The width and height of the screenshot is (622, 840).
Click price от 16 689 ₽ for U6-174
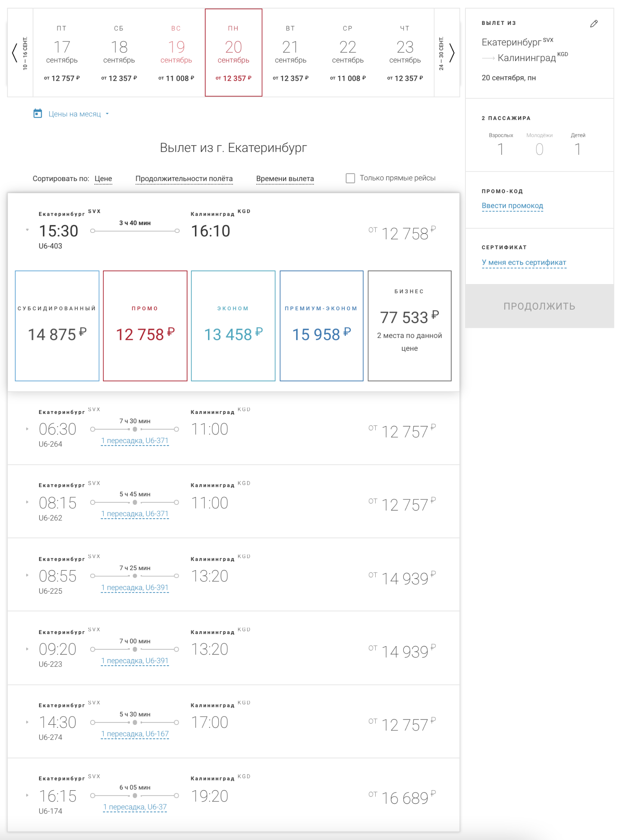[402, 797]
